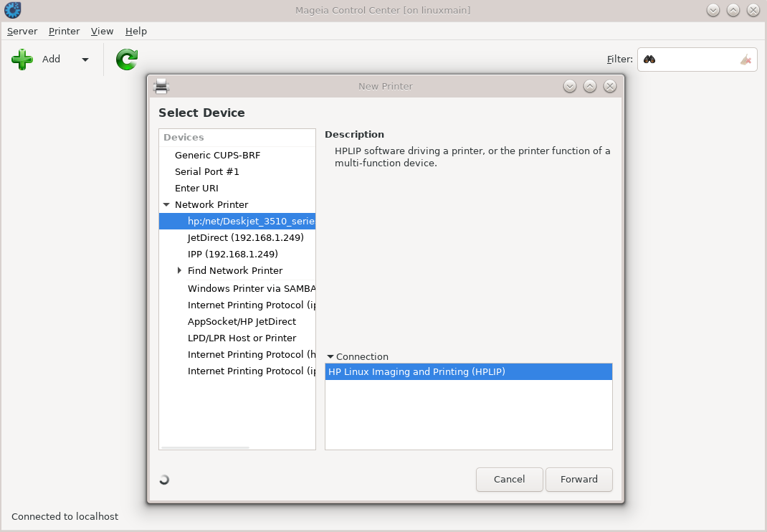Click the Devices column header

coord(237,138)
